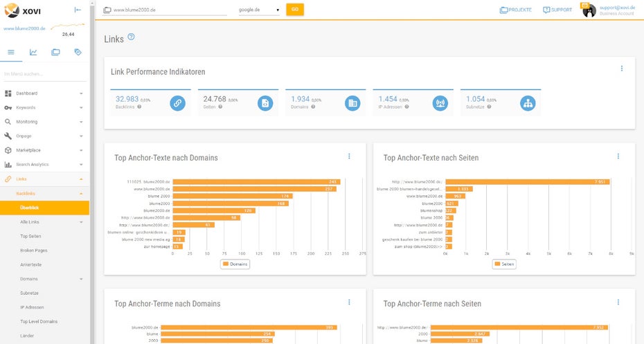Click info icon beside IP Adressen label
The height and width of the screenshot is (344, 644).
(x=406, y=107)
